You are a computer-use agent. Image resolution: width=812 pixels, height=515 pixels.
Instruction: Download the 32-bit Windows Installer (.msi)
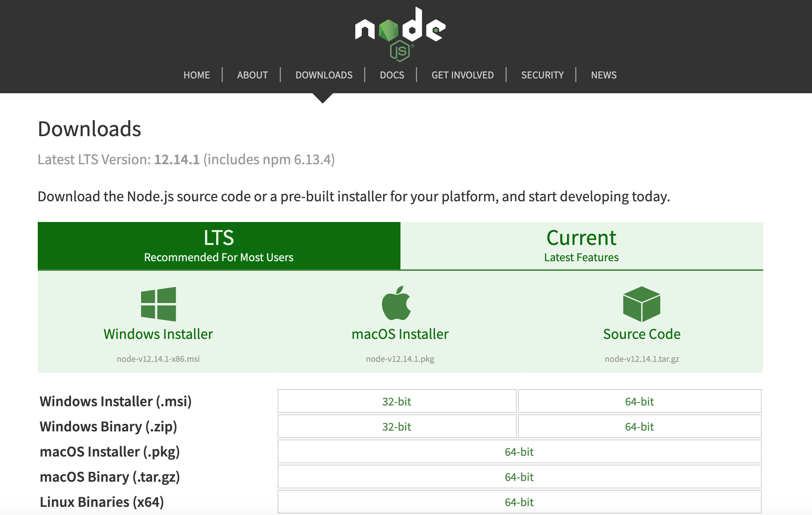(396, 401)
